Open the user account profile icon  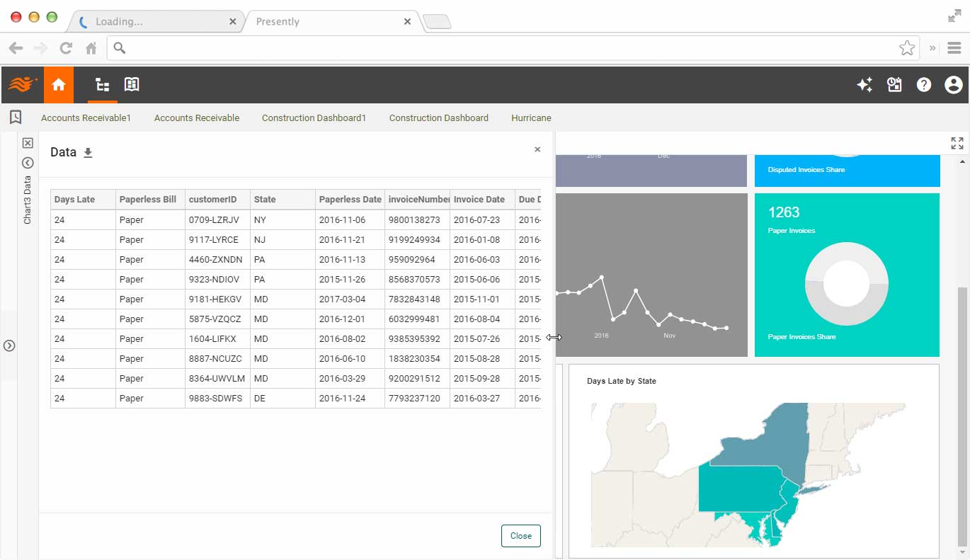click(x=953, y=85)
